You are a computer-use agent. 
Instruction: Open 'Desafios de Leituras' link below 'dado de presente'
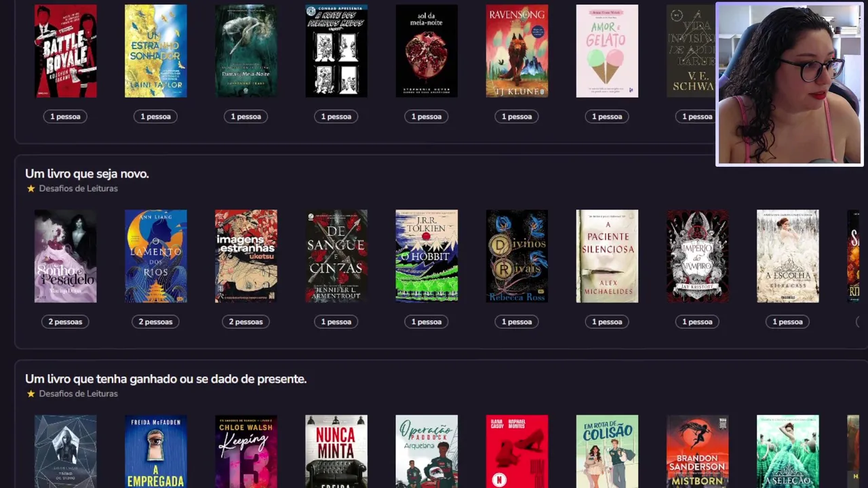click(x=78, y=394)
